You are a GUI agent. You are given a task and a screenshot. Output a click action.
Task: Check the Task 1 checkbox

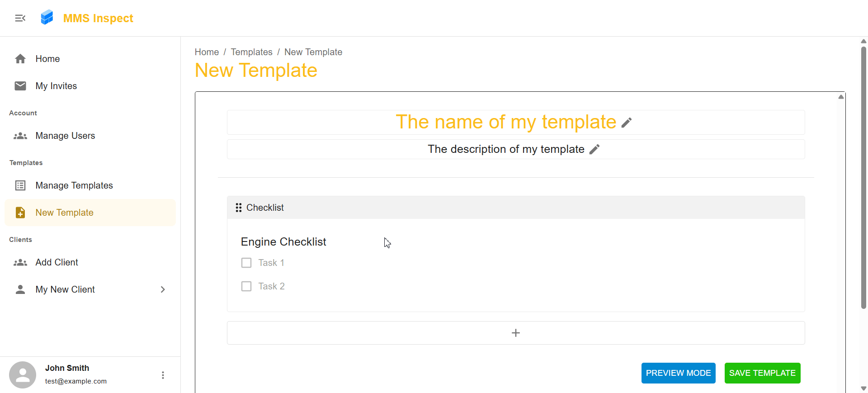pos(246,263)
